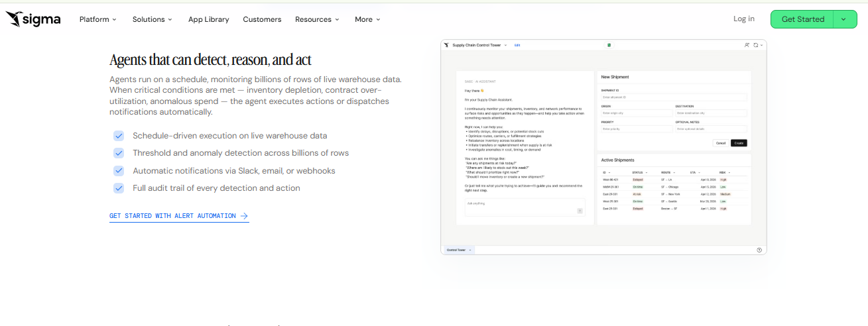Image resolution: width=868 pixels, height=326 pixels.
Task: Click the 'SF – Seattle' route cell
Action: coord(670,201)
